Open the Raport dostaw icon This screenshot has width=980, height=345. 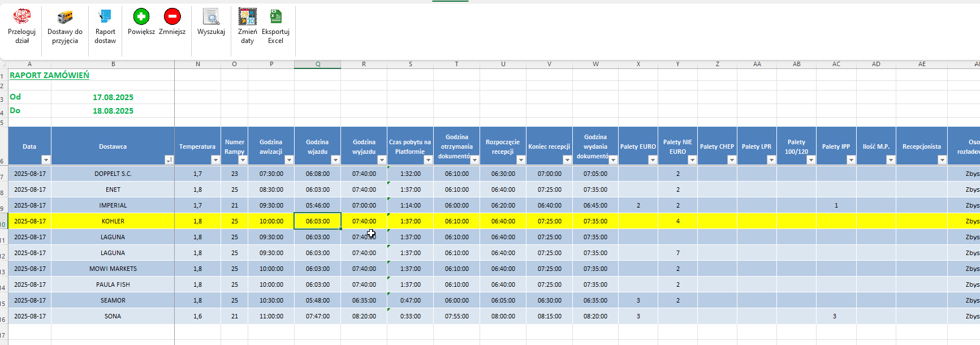[105, 17]
